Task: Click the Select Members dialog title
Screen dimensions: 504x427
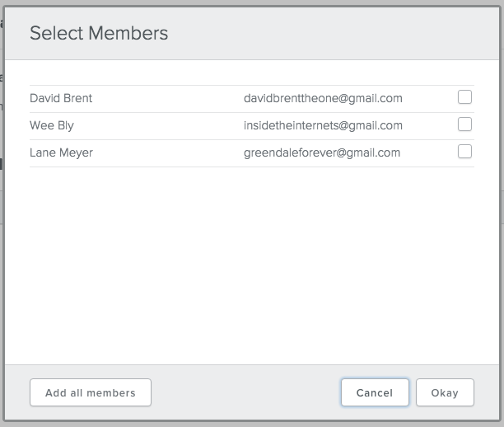Action: pyautogui.click(x=99, y=33)
